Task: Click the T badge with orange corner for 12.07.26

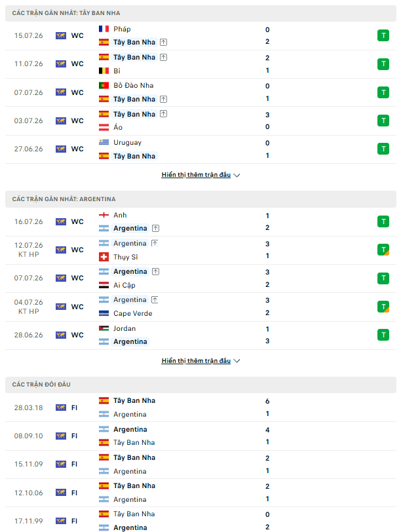Action: 383,250
